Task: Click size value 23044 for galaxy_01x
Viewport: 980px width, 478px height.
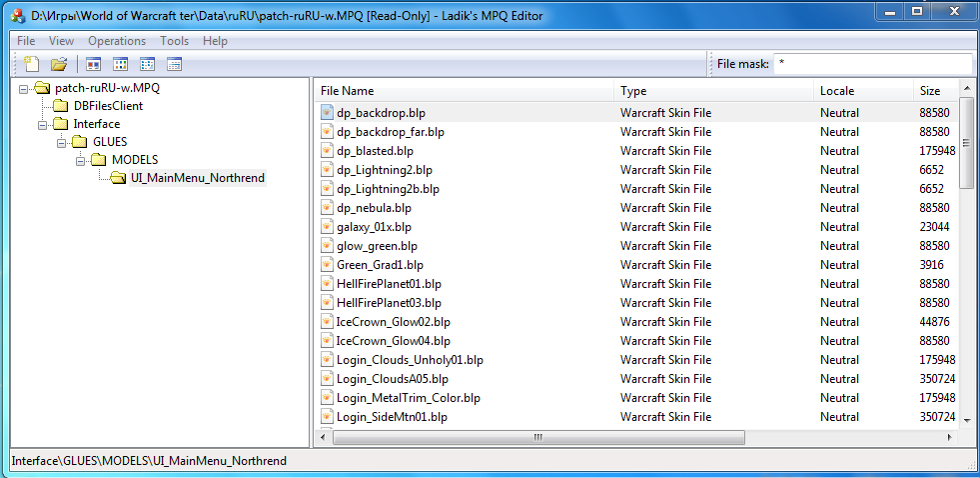Action: point(934,226)
